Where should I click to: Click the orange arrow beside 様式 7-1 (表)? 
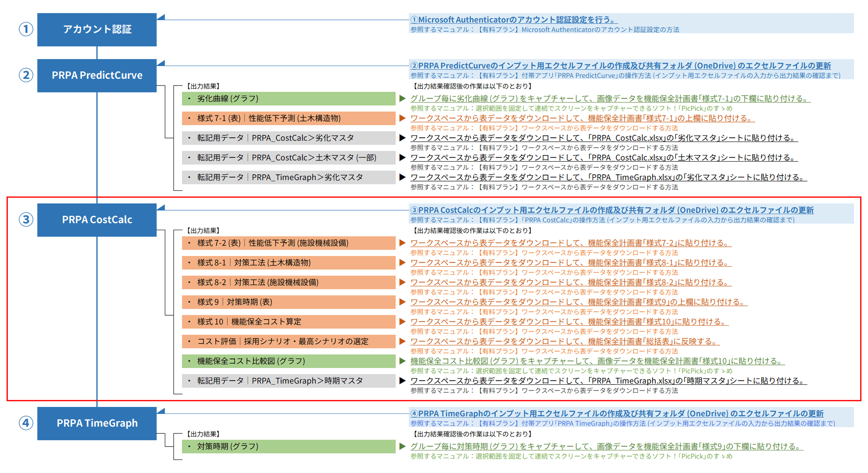[402, 118]
